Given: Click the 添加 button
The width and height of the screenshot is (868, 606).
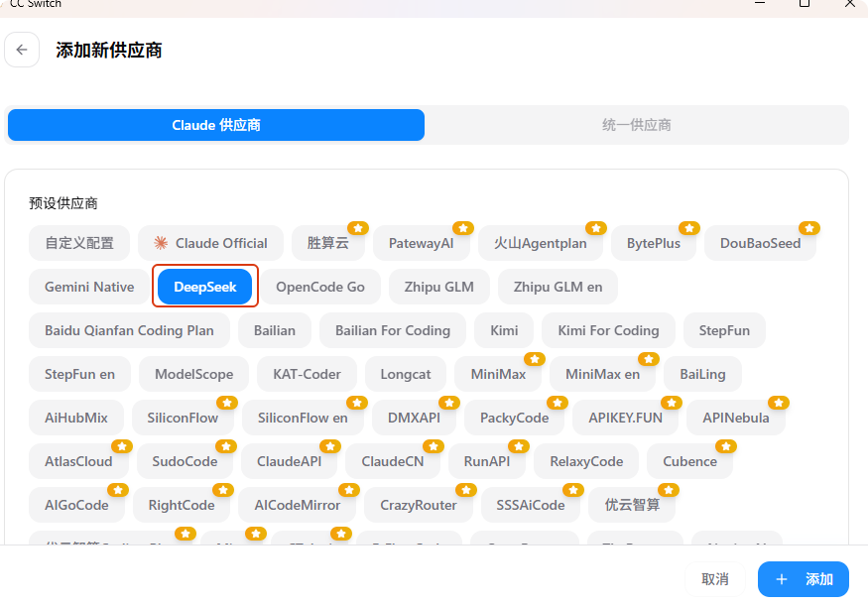Looking at the screenshot, I should (x=804, y=579).
